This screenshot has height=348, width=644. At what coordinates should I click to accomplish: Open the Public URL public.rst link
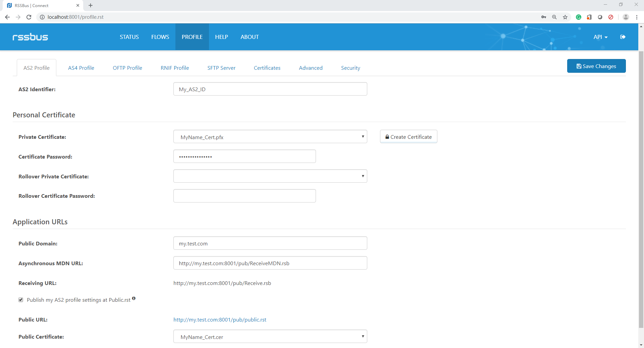(220, 320)
